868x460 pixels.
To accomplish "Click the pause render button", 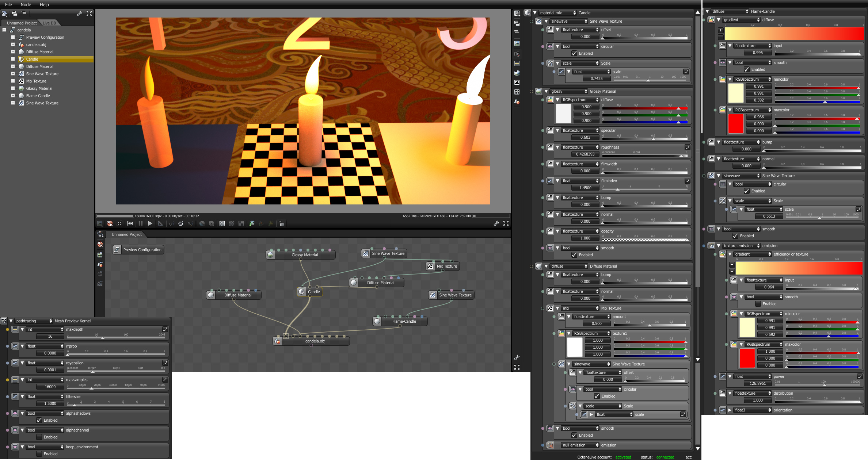I will [141, 223].
